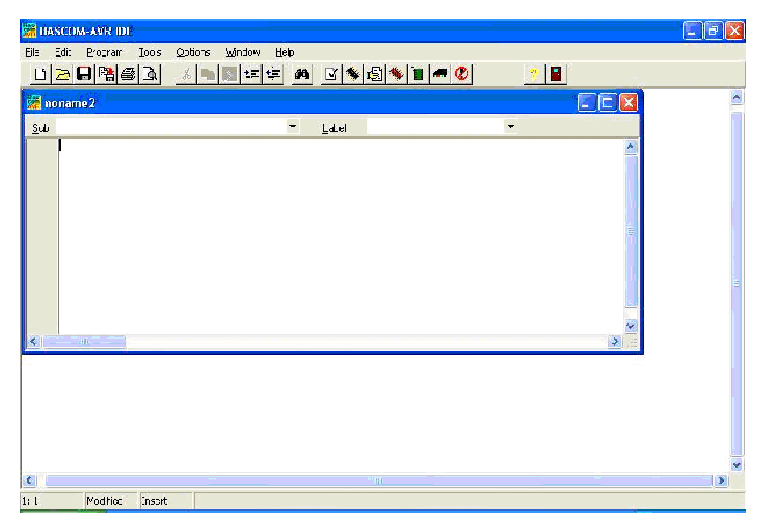Click the noname2 window title icon

click(x=34, y=102)
